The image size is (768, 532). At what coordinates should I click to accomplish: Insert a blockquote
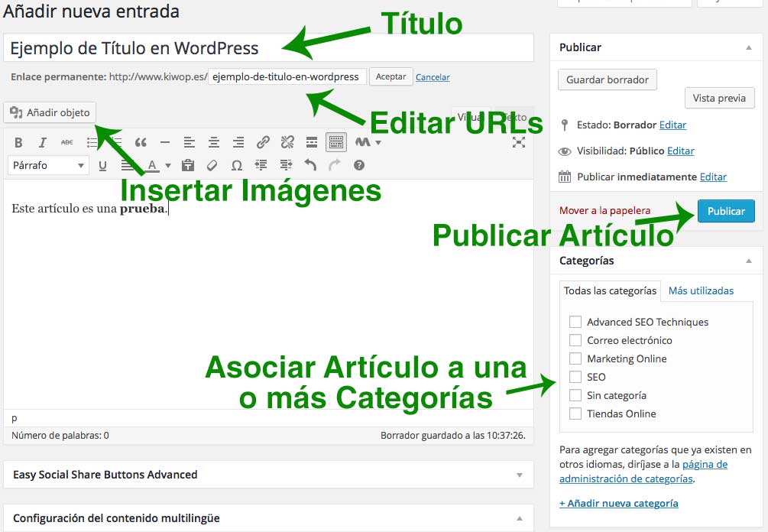pyautogui.click(x=141, y=142)
